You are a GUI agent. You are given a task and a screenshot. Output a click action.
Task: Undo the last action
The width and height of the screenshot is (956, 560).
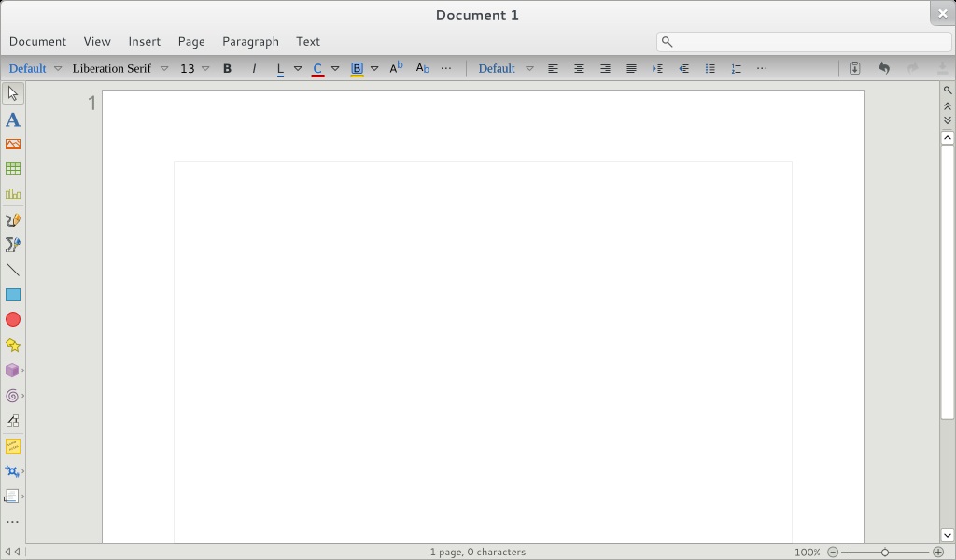click(884, 68)
